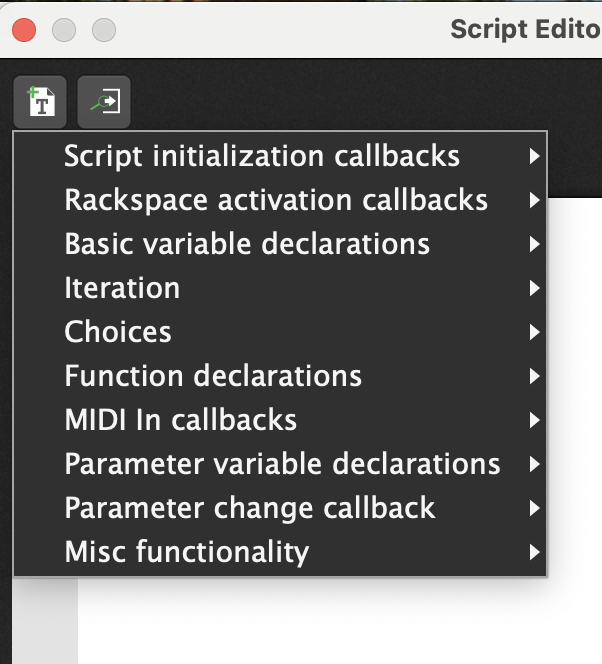The width and height of the screenshot is (602, 664).
Task: Choose Basic variable declarations item
Action: click(x=247, y=244)
